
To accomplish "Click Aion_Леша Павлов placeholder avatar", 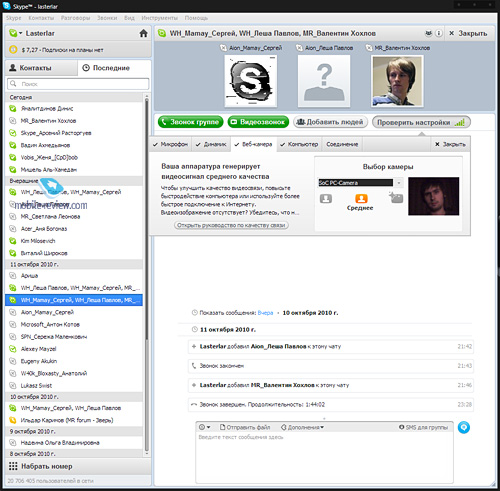I will (x=324, y=81).
